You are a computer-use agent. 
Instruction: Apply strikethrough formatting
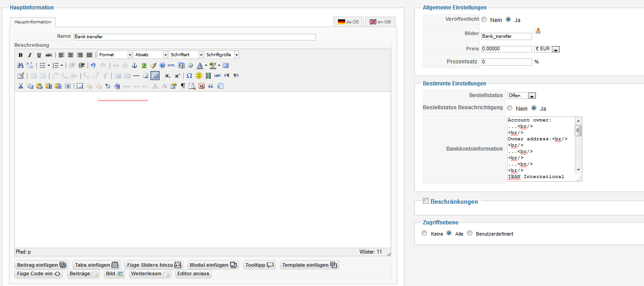49,55
